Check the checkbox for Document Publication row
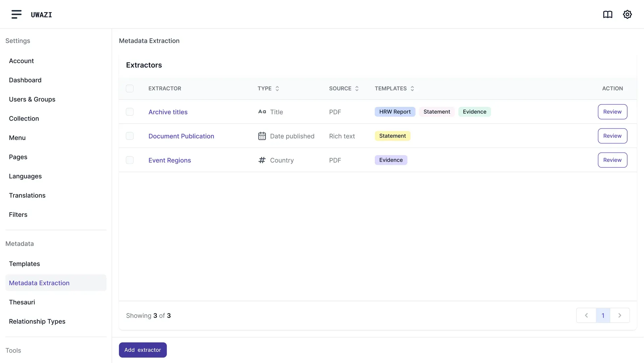This screenshot has width=644, height=363. 130,136
